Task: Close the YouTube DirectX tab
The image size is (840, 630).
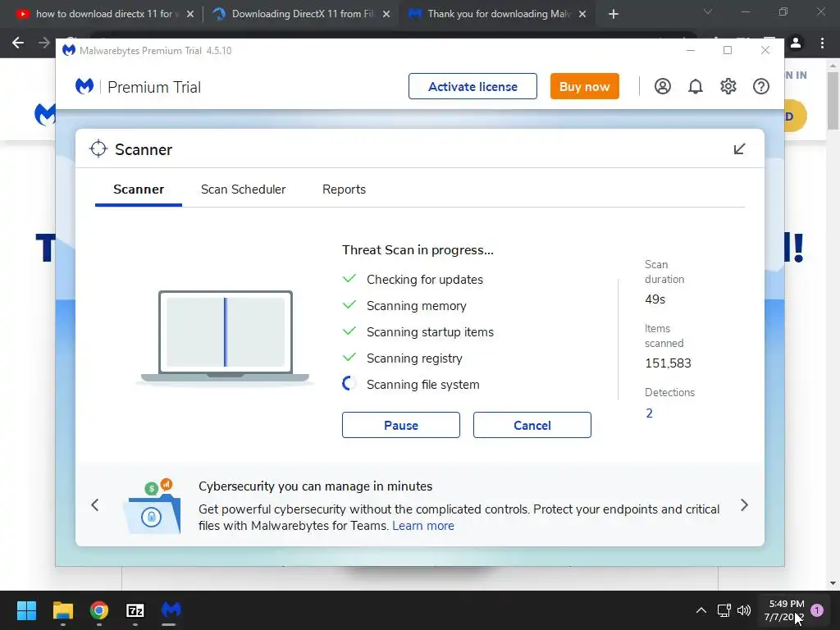Action: tap(190, 14)
